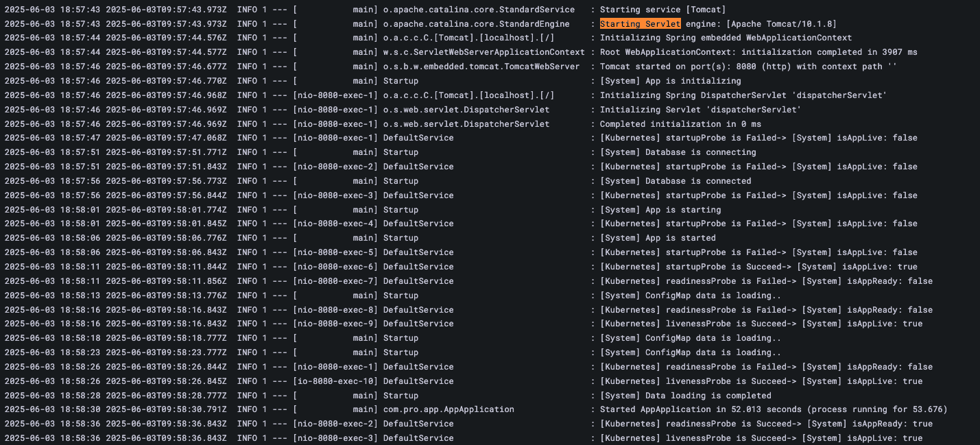This screenshot has height=445, width=980.
Task: Click the "[io-8080-exec-10]" thread name
Action: (335, 381)
